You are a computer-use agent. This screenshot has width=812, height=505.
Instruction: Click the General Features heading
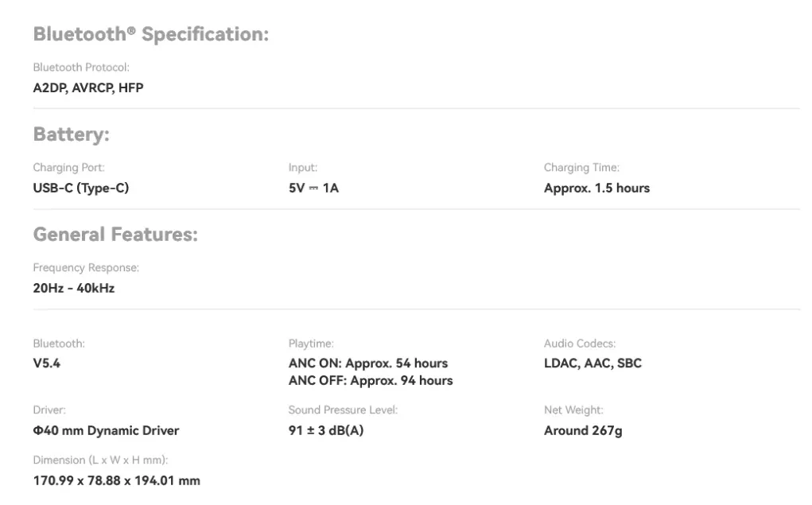pyautogui.click(x=115, y=235)
